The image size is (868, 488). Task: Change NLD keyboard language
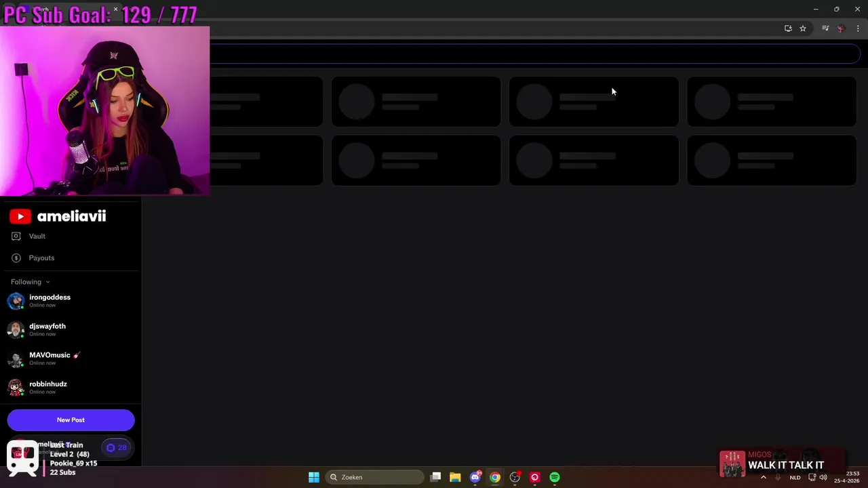tap(795, 477)
